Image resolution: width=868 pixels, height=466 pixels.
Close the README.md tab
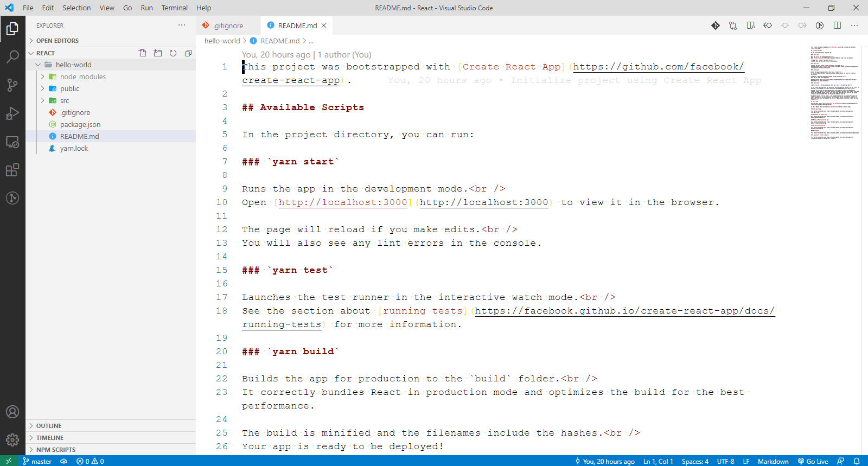324,25
